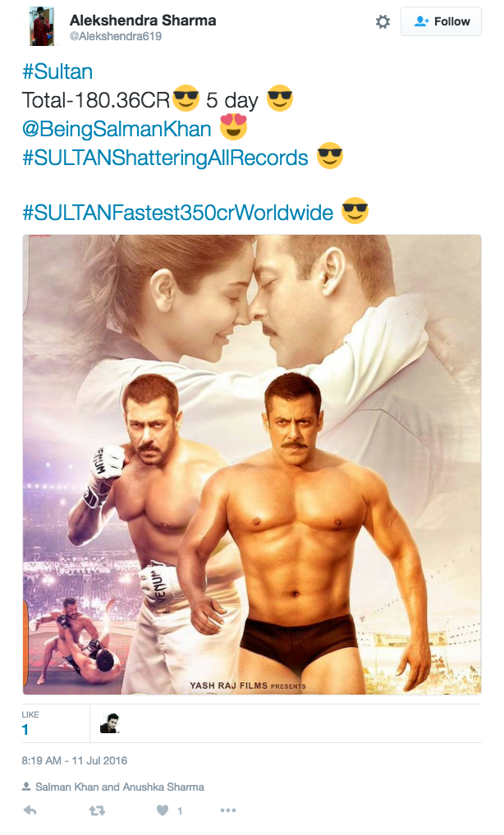Open the #SULTANShatteringAllRecords hashtag
The image size is (504, 835).
click(x=165, y=158)
